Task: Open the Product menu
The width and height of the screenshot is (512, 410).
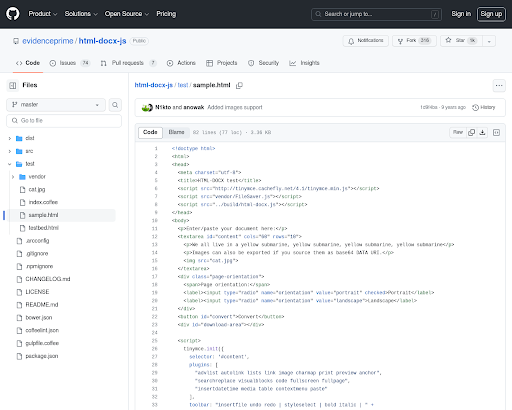Action: coord(43,14)
